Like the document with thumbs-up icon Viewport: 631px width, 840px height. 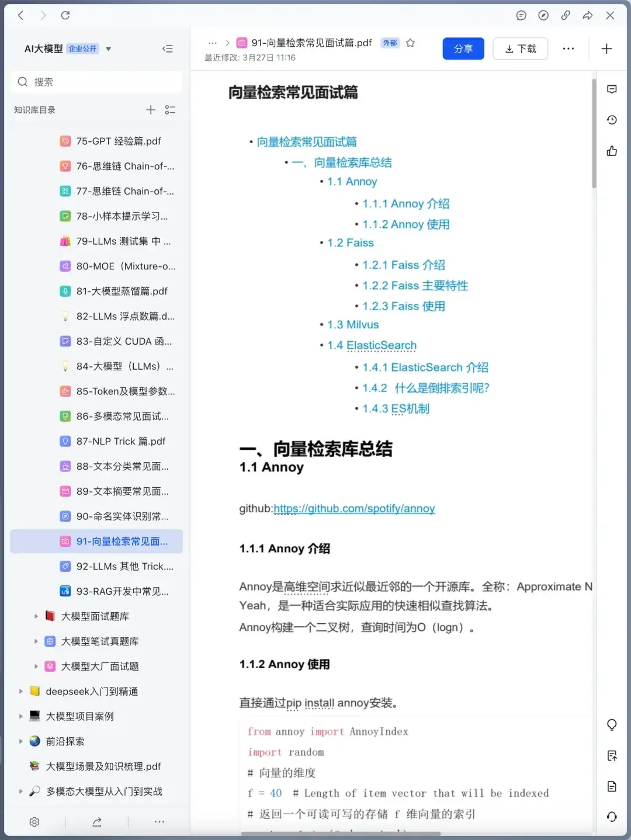611,151
